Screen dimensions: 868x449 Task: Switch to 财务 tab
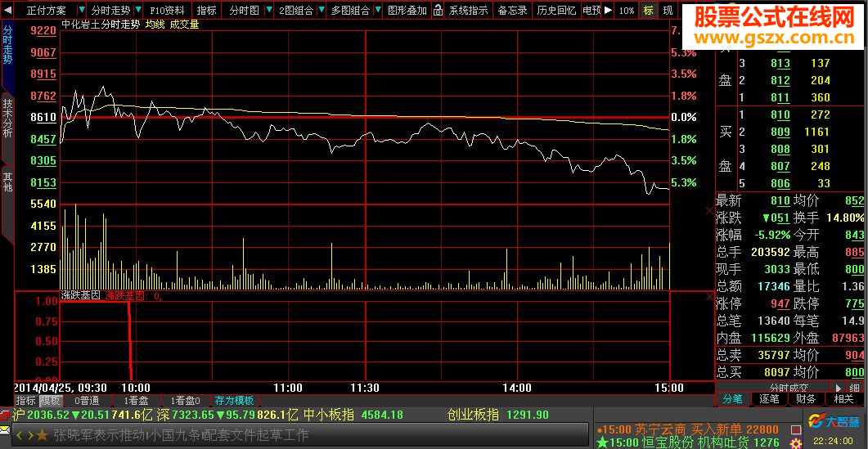click(x=807, y=399)
